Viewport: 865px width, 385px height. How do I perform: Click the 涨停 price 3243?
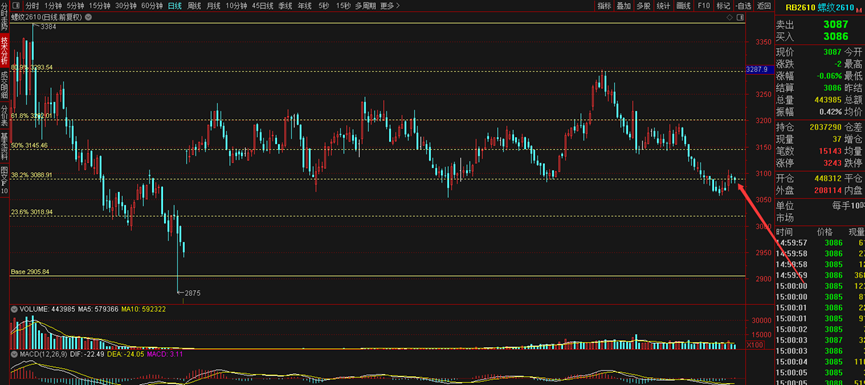[x=832, y=163]
